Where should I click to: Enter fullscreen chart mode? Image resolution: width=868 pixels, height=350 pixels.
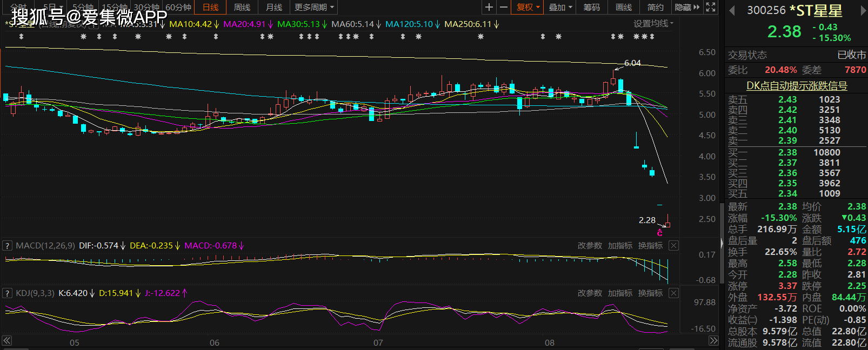[x=711, y=7]
